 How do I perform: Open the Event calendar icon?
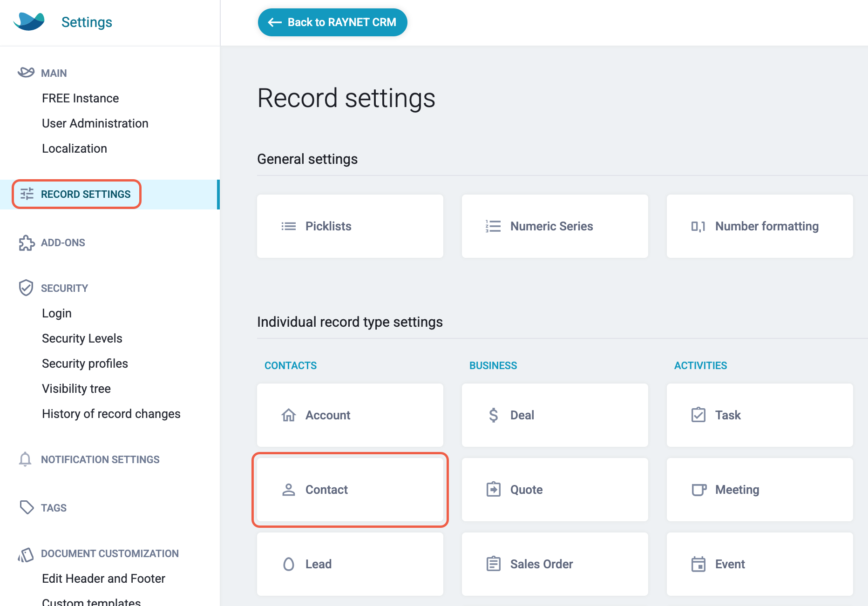pyautogui.click(x=698, y=564)
